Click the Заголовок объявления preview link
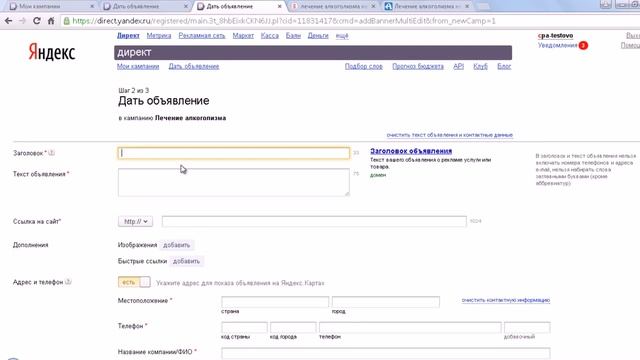 click(x=411, y=151)
